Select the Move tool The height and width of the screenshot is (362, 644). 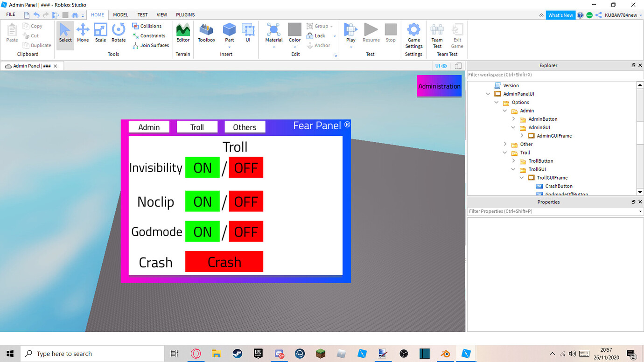(x=83, y=33)
